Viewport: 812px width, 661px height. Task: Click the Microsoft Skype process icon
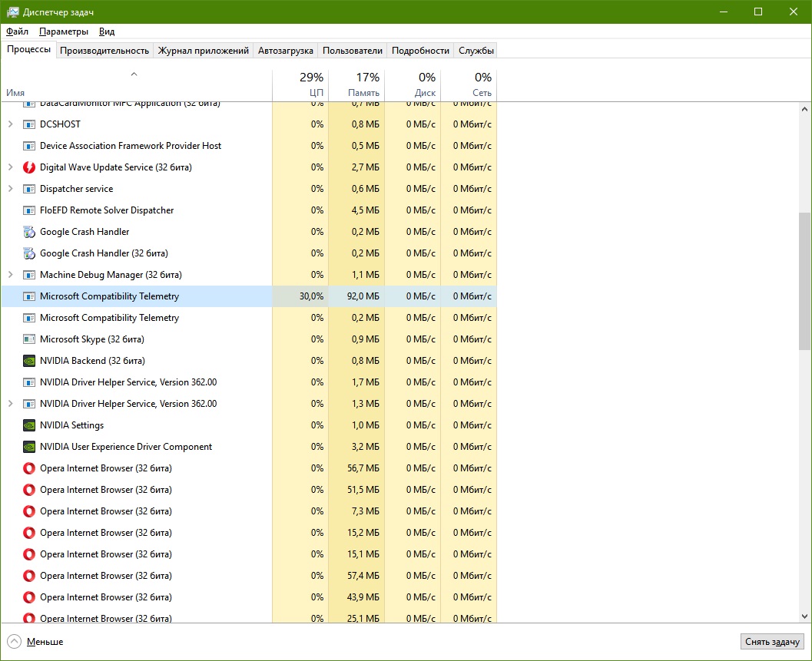[29, 339]
